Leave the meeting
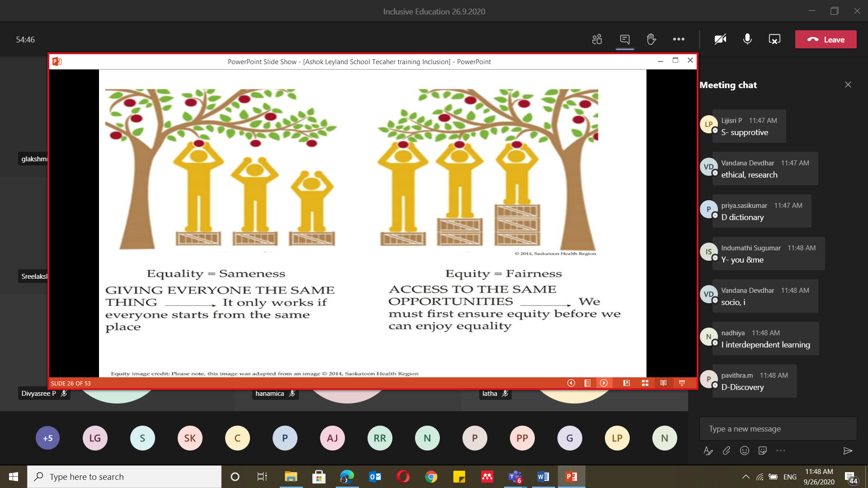Screen dimensions: 868x488 click(826, 39)
